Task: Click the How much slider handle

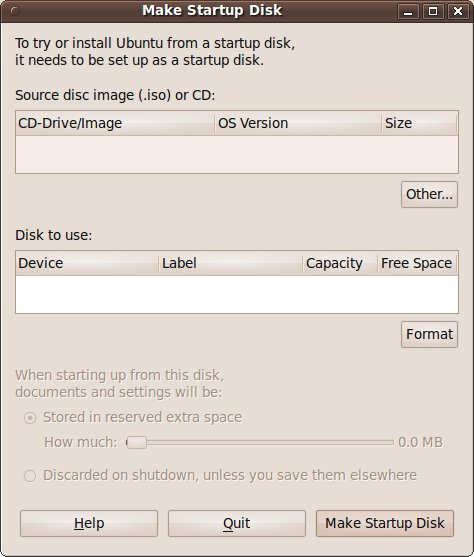Action: click(x=137, y=443)
